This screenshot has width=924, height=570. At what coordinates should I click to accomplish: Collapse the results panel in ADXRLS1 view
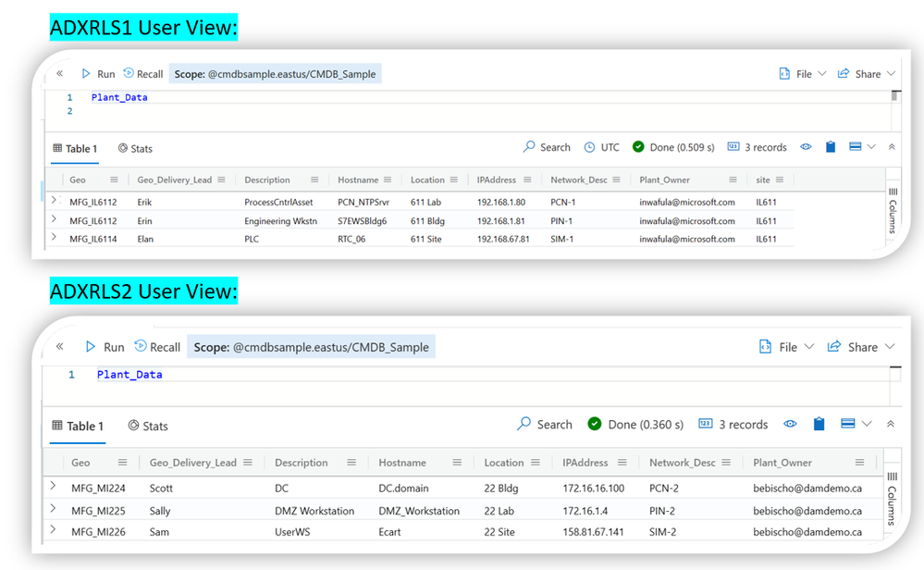(892, 147)
